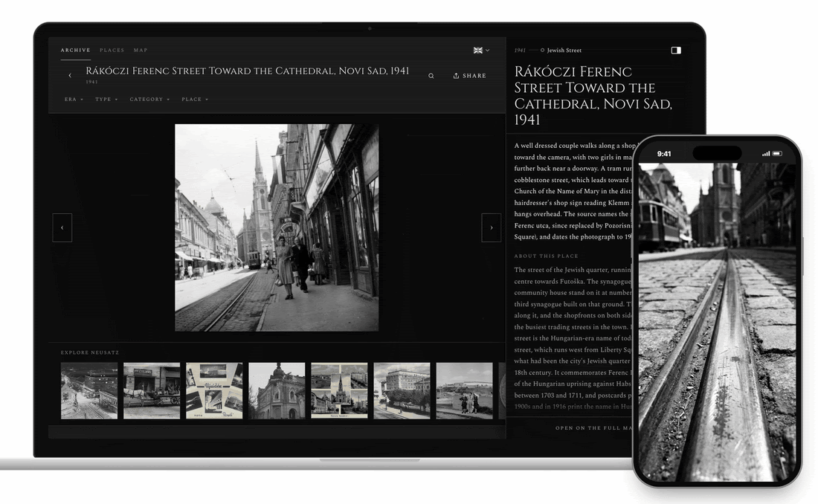The image size is (818, 504).
Task: Switch to the Map tab
Action: [x=141, y=50]
